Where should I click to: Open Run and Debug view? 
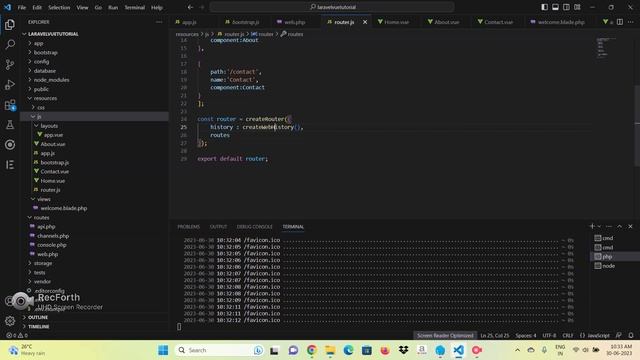pyautogui.click(x=10, y=84)
